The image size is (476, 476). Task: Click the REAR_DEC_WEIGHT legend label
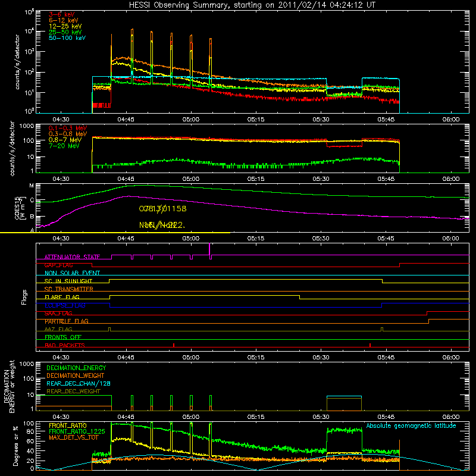(x=73, y=392)
